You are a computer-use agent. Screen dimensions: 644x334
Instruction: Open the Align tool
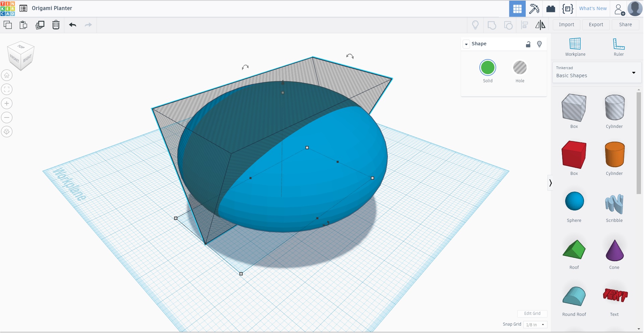[x=525, y=25]
